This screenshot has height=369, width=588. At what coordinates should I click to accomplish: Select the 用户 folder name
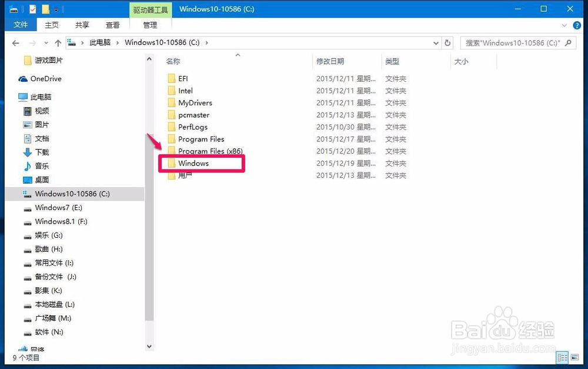[x=185, y=175]
